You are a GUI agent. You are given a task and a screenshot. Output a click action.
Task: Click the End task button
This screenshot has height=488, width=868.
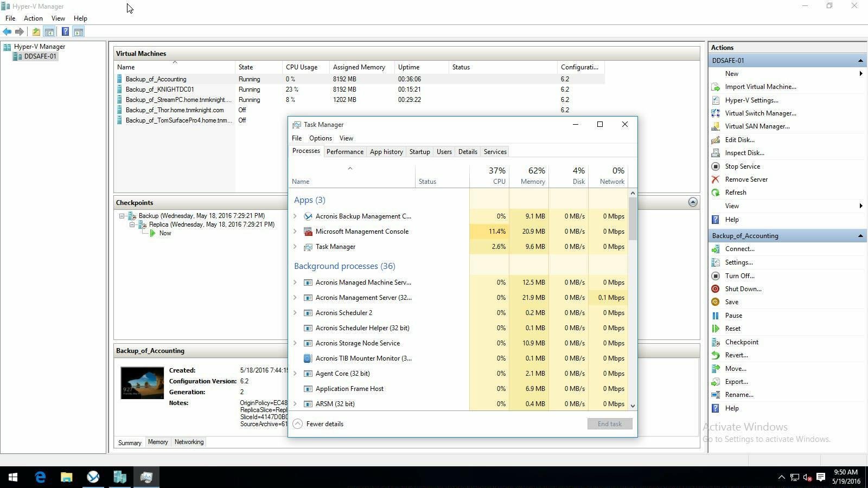610,424
